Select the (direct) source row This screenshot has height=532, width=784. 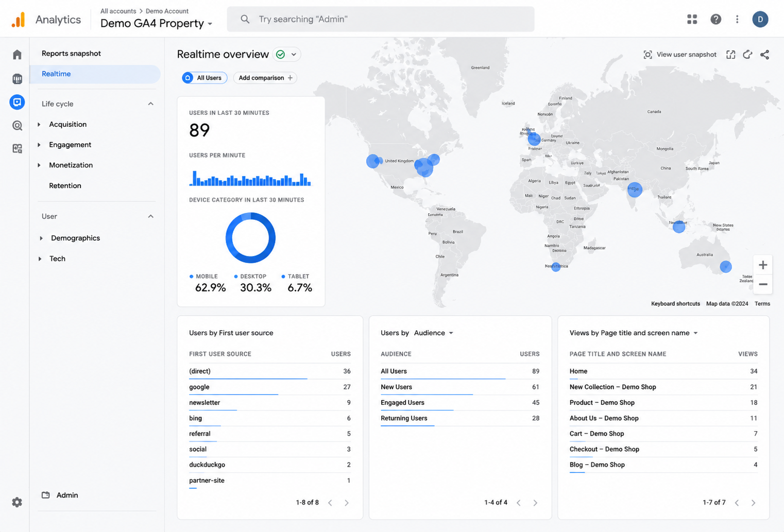click(x=270, y=371)
